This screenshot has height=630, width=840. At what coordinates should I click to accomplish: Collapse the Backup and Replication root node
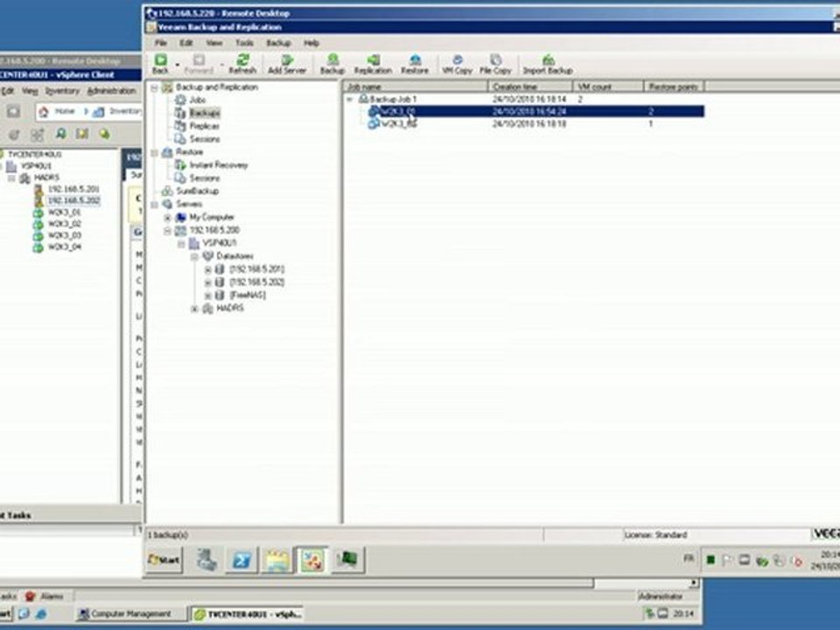click(154, 87)
